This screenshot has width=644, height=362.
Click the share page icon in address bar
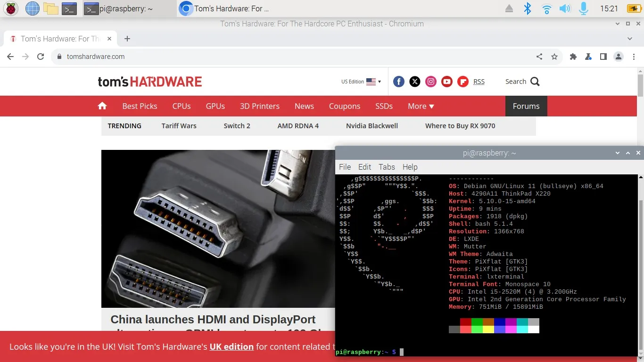[x=539, y=57]
